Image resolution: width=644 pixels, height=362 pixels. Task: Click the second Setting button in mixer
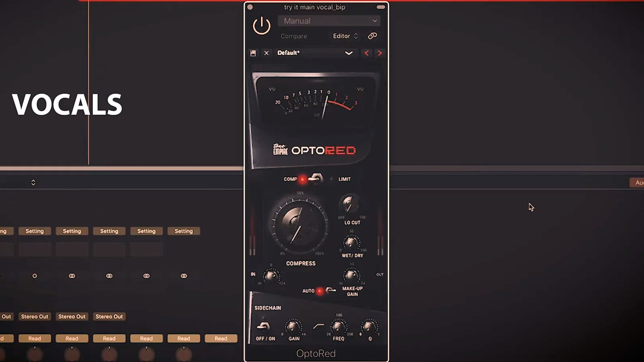point(72,231)
